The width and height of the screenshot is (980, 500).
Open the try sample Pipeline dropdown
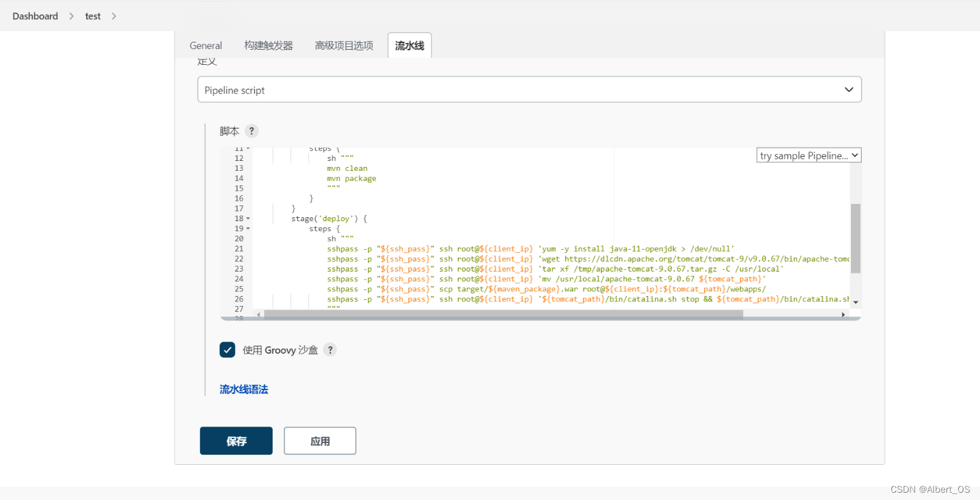click(809, 156)
